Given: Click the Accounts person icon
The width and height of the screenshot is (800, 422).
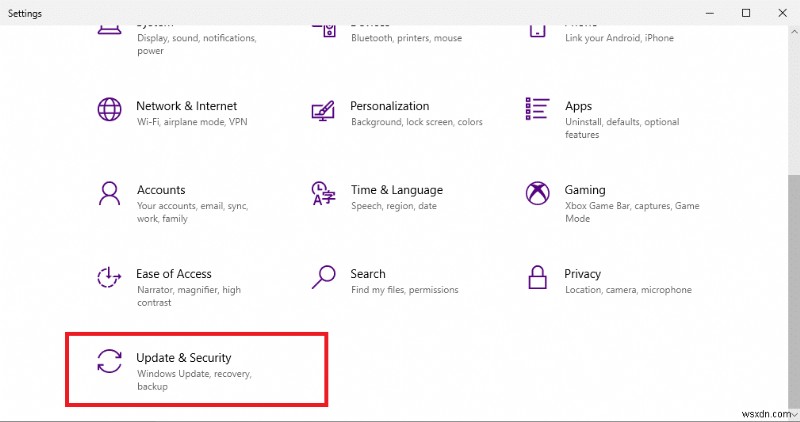Looking at the screenshot, I should (x=110, y=193).
